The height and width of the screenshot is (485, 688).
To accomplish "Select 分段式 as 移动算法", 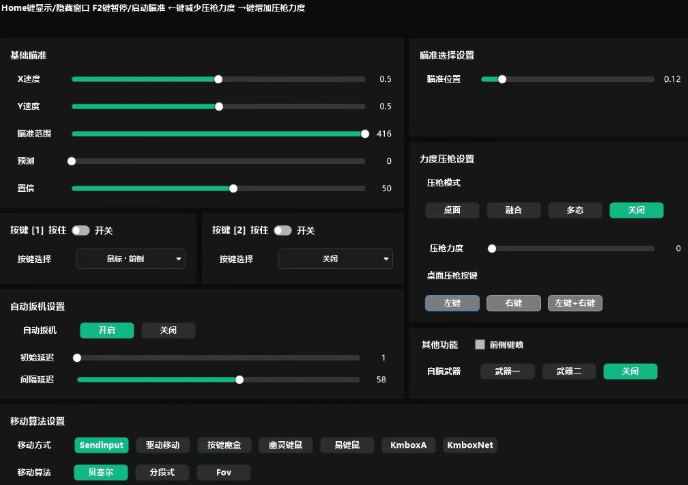I will pos(162,472).
